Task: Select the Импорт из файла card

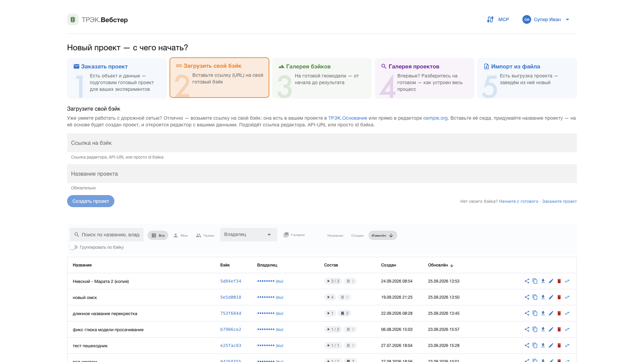Action: point(527,78)
